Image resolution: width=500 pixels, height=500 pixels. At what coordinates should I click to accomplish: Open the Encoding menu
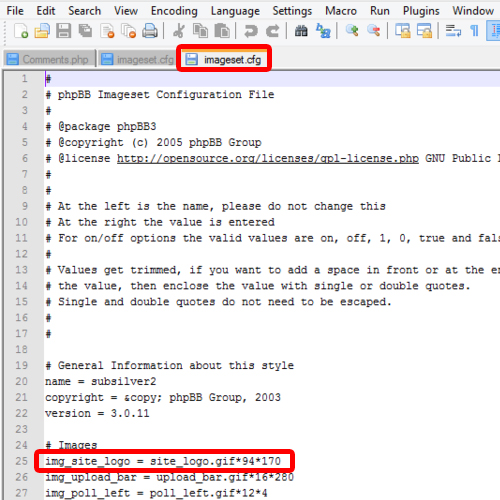[174, 11]
